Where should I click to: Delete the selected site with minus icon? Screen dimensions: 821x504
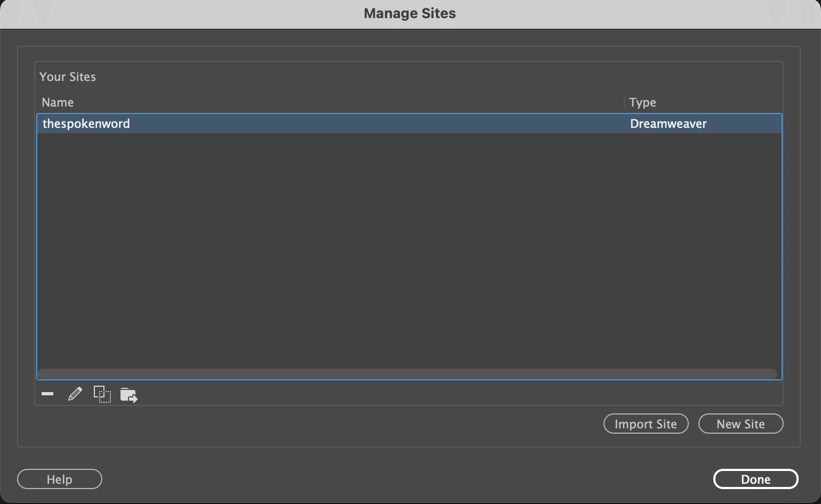click(x=47, y=394)
